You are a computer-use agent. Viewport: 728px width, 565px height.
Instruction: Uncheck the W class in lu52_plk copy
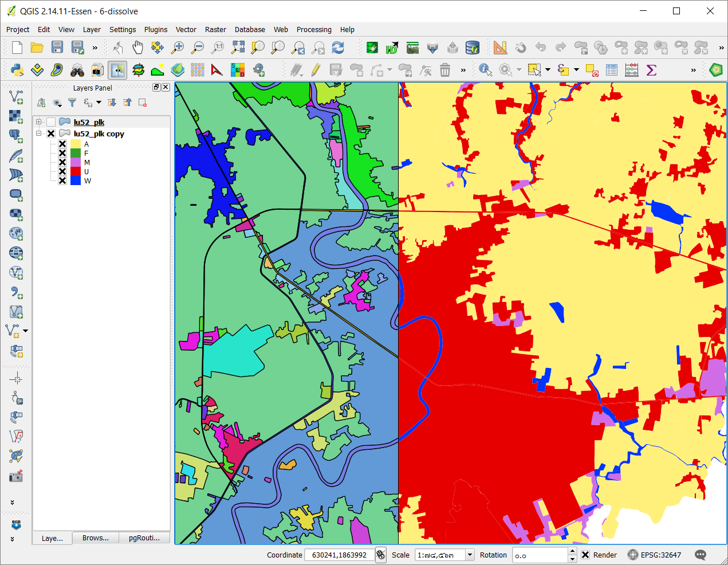click(62, 181)
